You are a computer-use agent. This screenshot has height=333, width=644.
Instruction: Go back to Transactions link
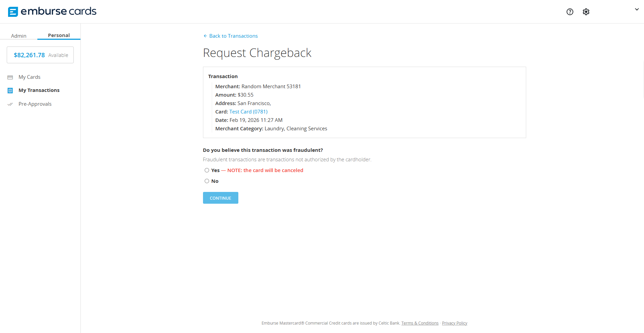tap(233, 36)
